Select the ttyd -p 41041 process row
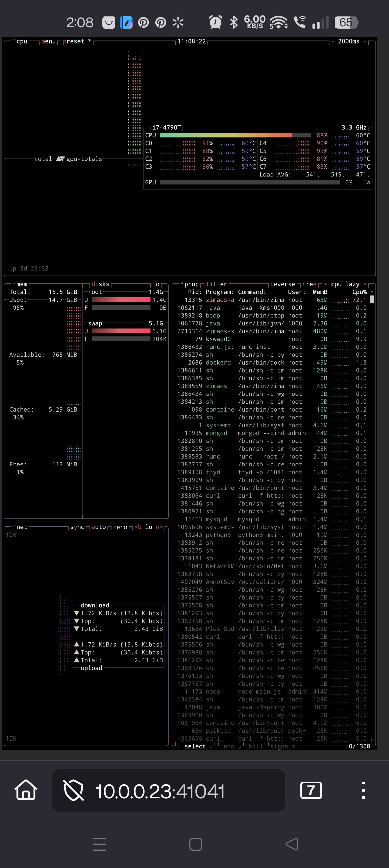This screenshot has width=389, height=868. tap(272, 472)
